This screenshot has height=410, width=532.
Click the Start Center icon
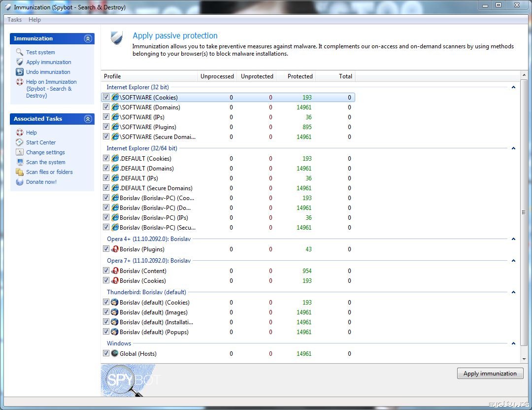pyautogui.click(x=20, y=142)
